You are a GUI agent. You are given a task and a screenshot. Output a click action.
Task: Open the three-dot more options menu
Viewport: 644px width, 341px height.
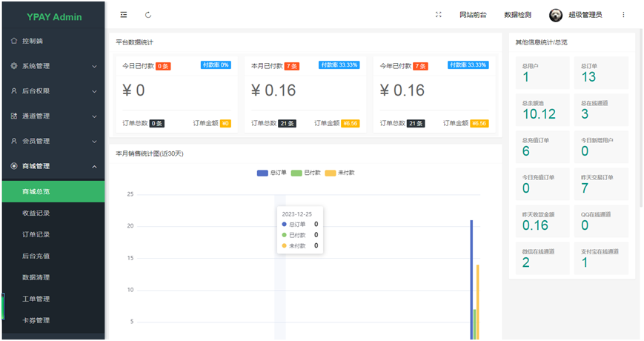point(623,15)
